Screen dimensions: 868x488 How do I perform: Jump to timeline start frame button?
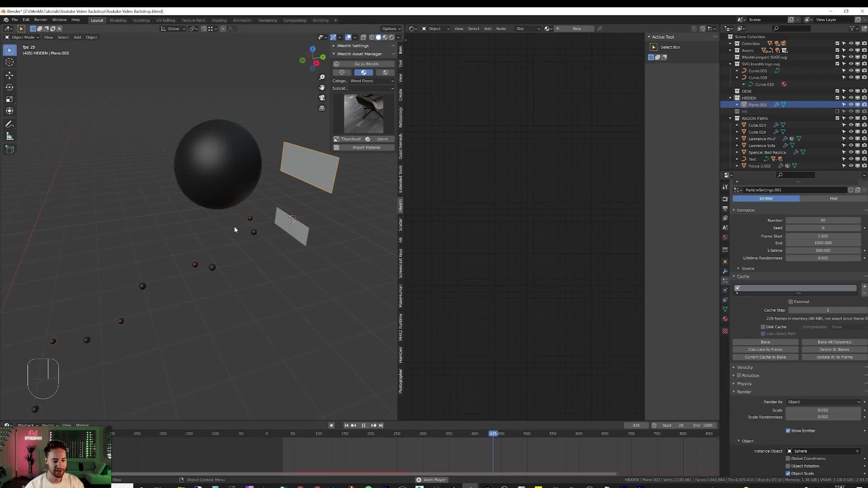[346, 425]
